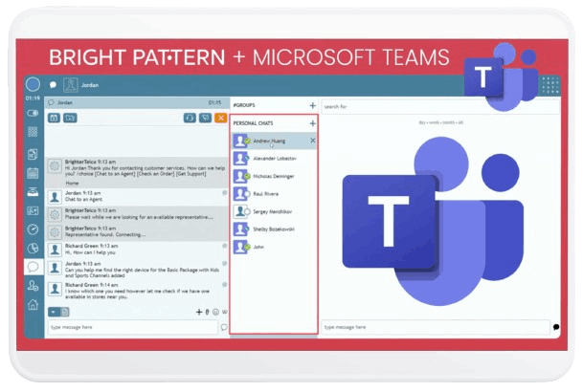Open the calendar icon in left sidebar
The height and width of the screenshot is (392, 583).
[33, 173]
